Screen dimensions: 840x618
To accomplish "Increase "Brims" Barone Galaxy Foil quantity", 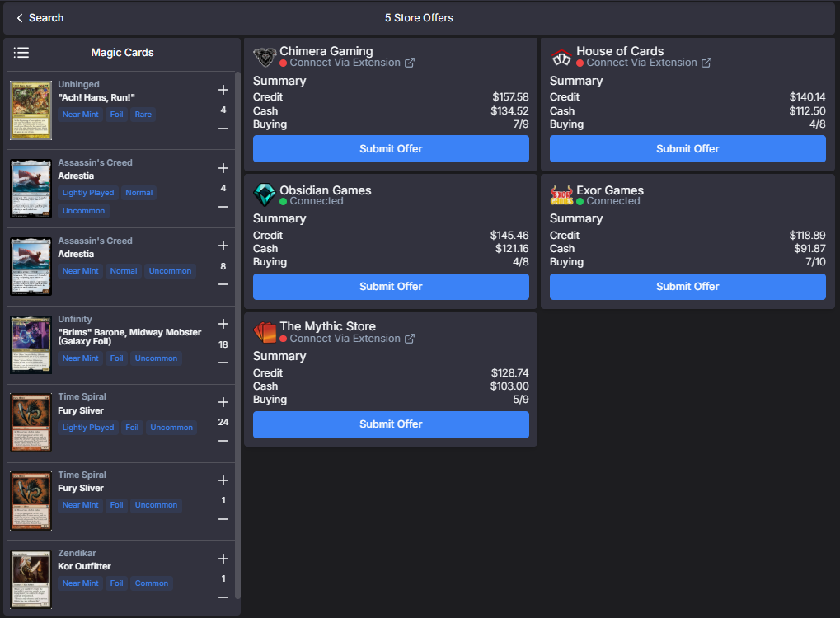I will coord(223,324).
